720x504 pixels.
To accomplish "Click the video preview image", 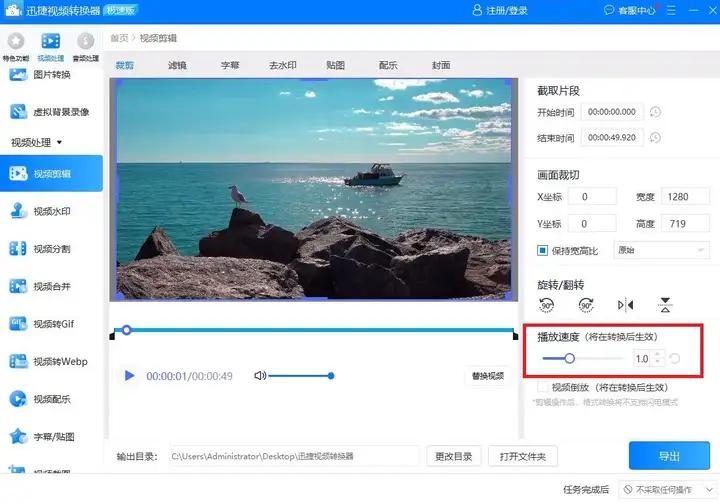I will [314, 190].
